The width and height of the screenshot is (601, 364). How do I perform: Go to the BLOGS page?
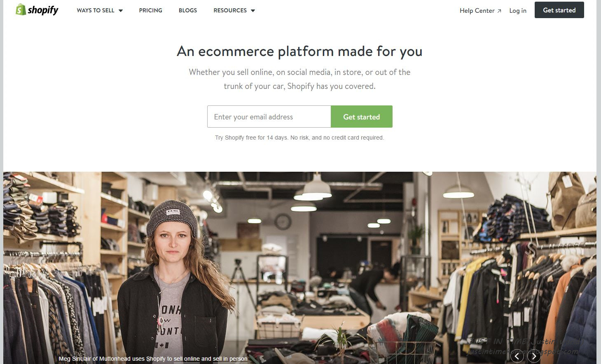(188, 10)
